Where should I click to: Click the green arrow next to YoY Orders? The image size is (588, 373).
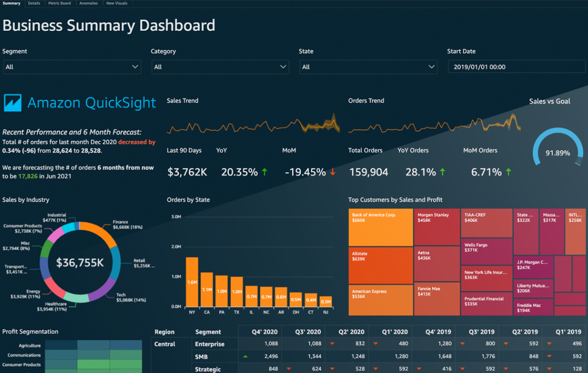pos(442,171)
